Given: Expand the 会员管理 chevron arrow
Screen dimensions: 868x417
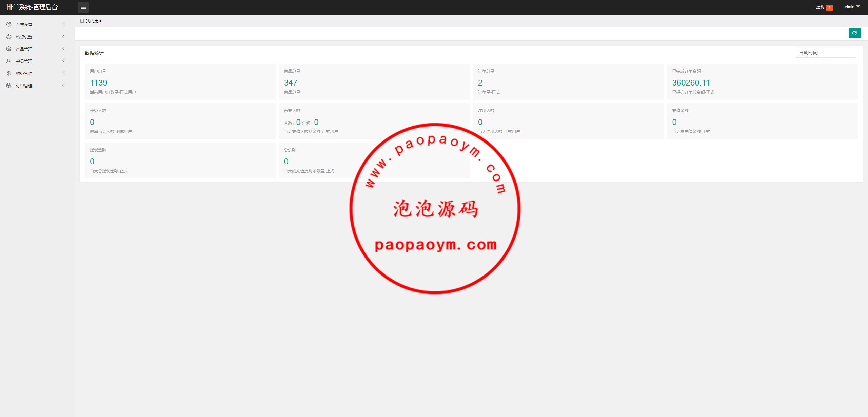Looking at the screenshot, I should [x=63, y=61].
